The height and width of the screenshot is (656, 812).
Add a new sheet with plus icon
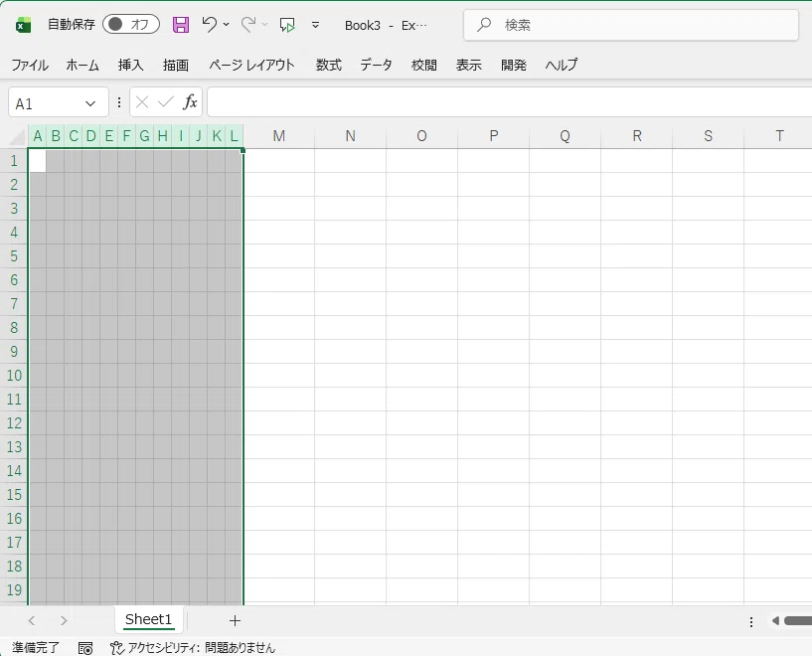(235, 620)
